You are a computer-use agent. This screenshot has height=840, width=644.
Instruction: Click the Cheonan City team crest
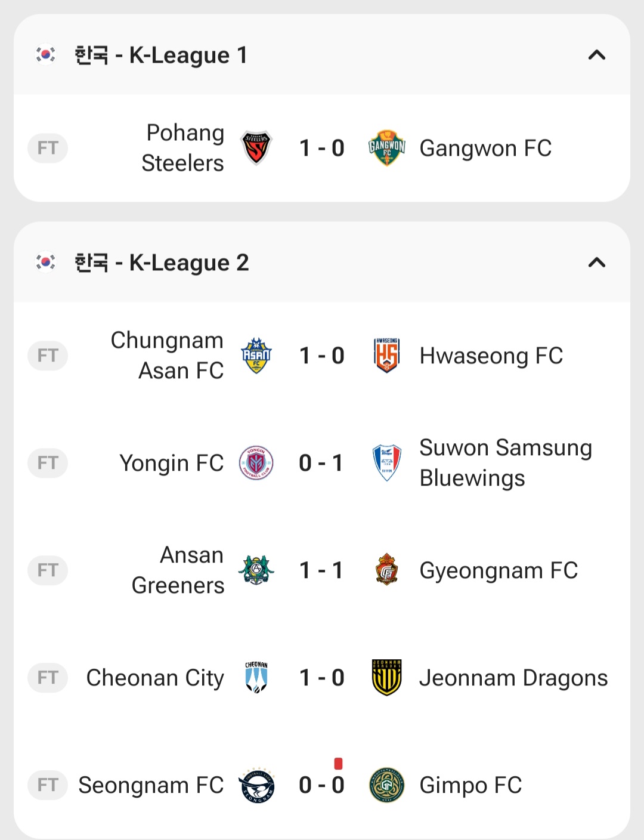tap(256, 678)
